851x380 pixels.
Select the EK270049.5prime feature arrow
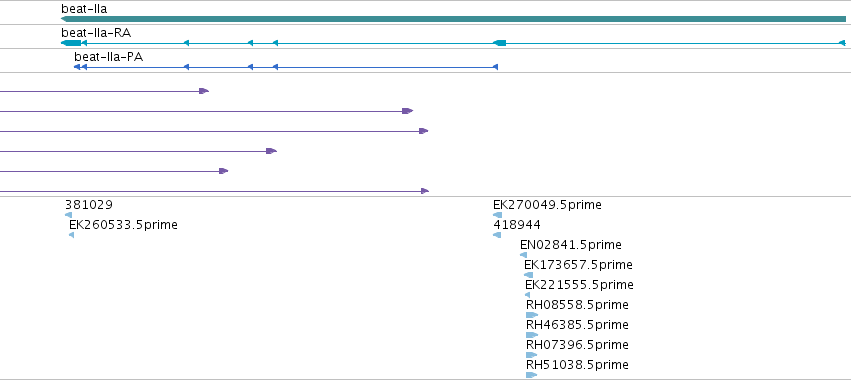coord(497,215)
